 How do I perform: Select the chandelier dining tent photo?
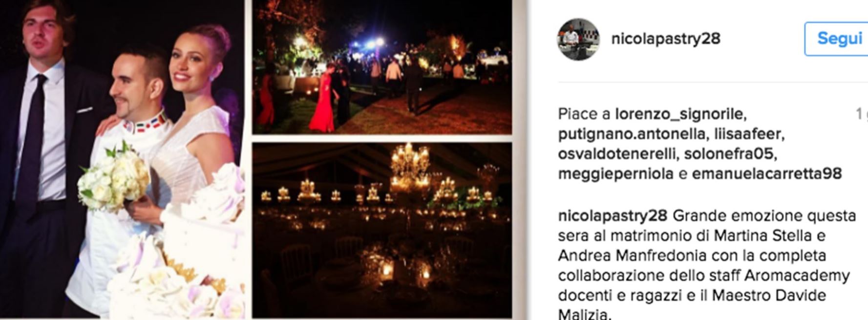tap(382, 230)
